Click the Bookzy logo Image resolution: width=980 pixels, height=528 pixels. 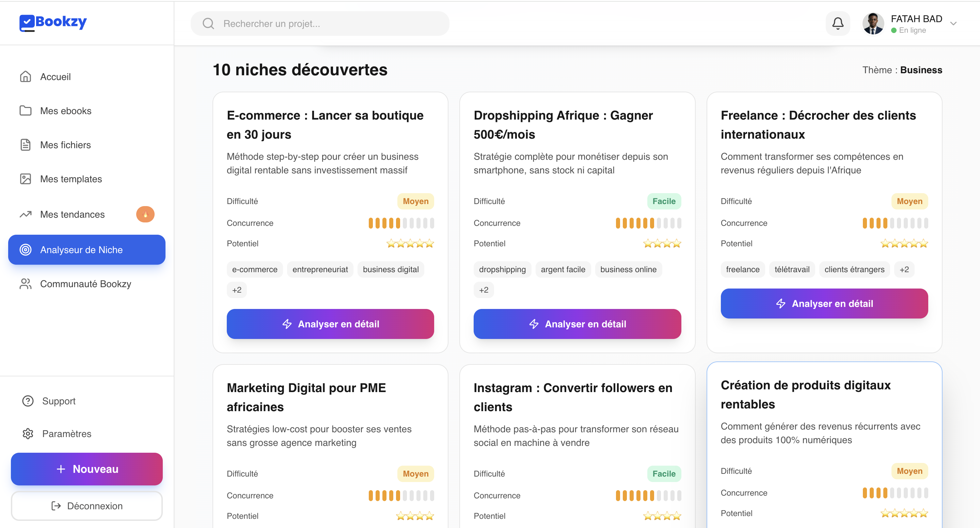(x=53, y=22)
